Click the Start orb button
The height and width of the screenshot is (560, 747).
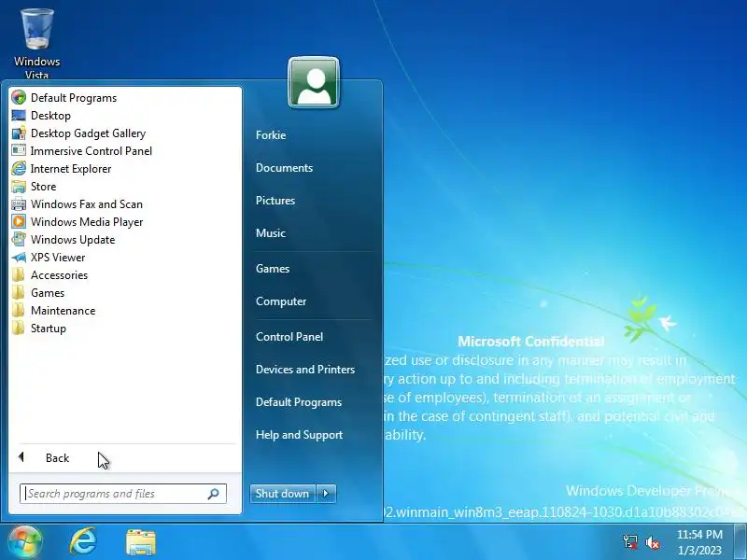click(x=24, y=542)
